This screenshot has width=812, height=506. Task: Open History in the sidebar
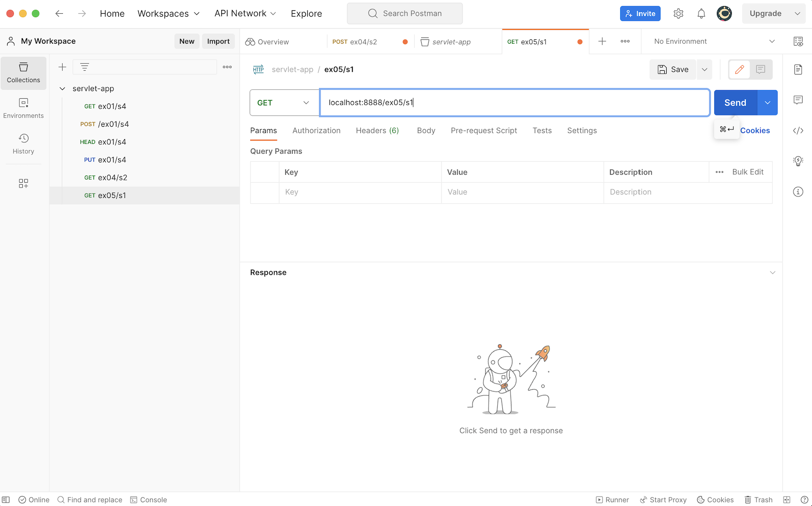(x=23, y=144)
